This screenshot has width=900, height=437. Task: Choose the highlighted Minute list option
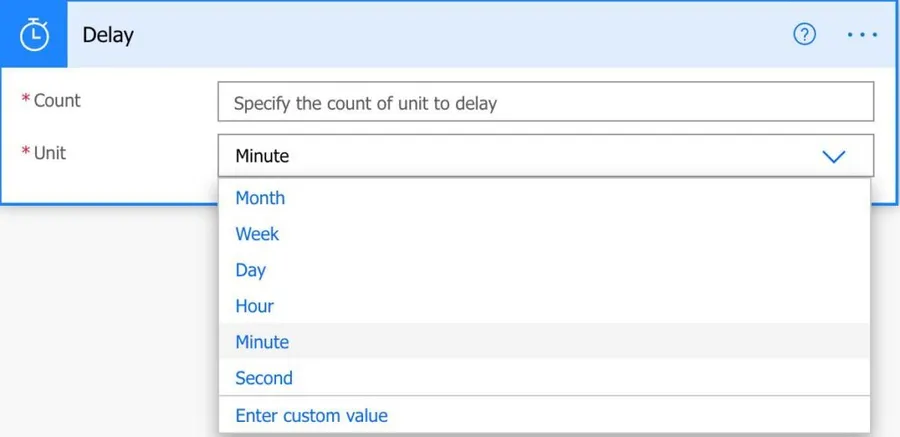262,342
